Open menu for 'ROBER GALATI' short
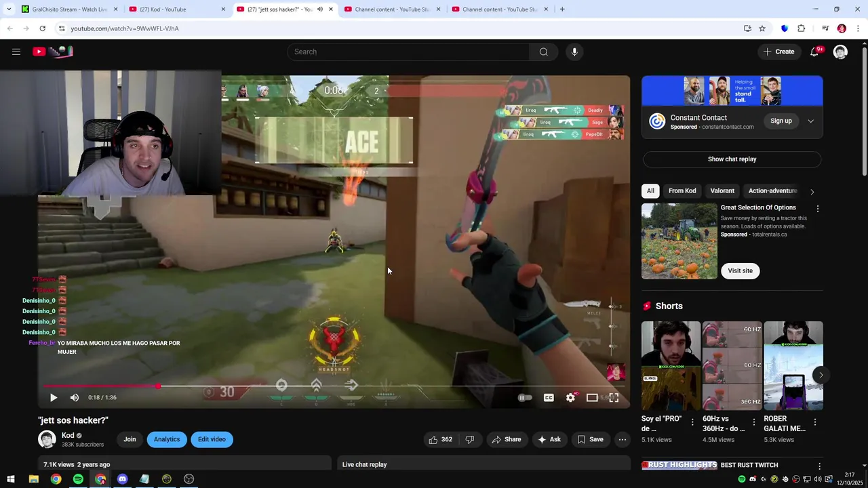Viewport: 868px width, 488px height. tap(814, 422)
